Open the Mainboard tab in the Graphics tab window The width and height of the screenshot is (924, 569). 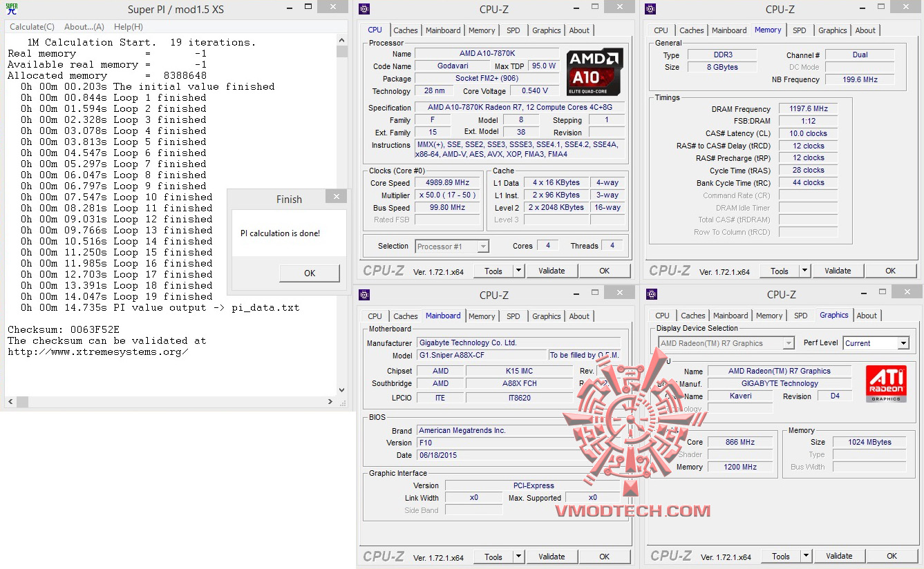pos(730,316)
